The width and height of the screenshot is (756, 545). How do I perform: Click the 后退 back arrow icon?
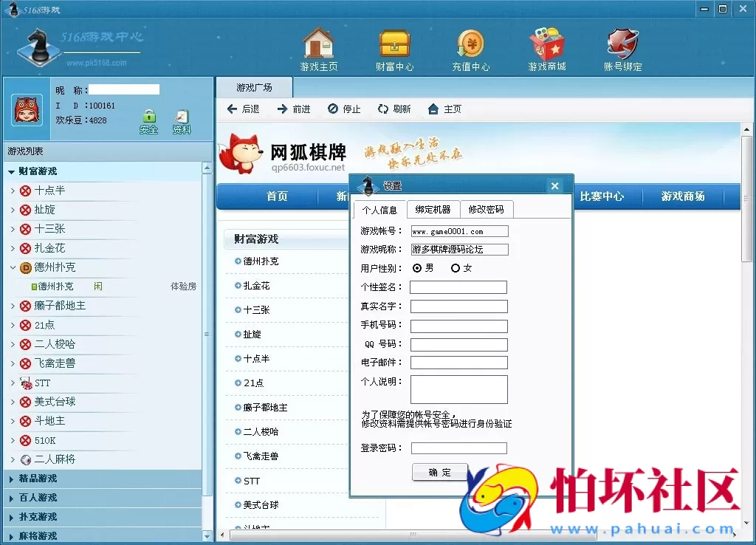point(233,109)
